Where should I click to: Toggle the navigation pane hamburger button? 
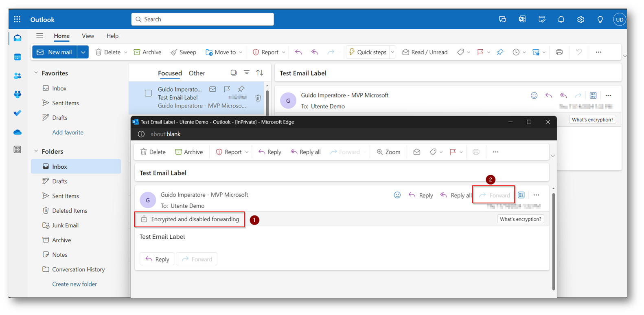[39, 36]
